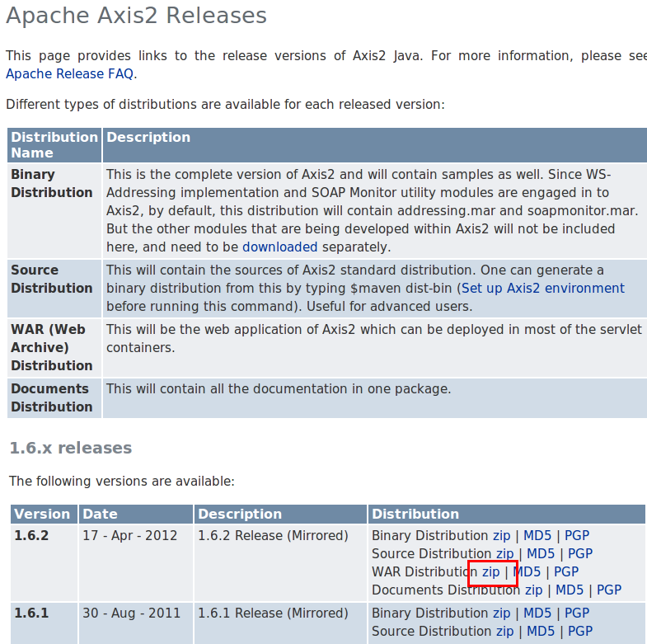
Task: Download 1.6.2 Documents Distribution zip
Action: pos(533,590)
